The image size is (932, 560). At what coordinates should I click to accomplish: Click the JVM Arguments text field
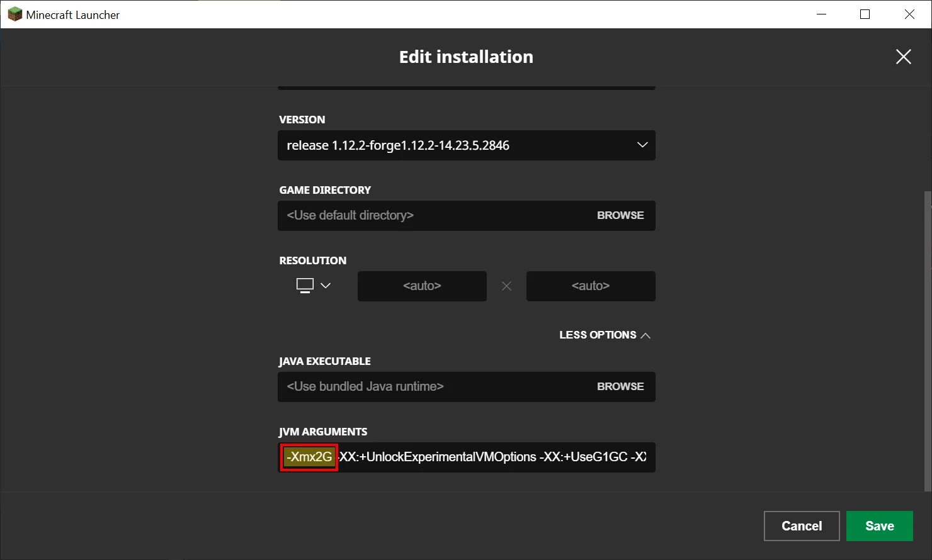pyautogui.click(x=467, y=457)
